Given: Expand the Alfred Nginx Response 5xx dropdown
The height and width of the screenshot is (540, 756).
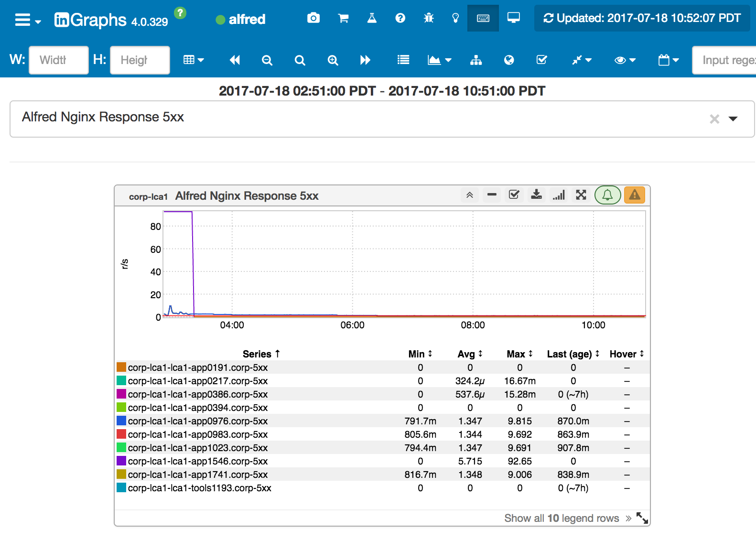Looking at the screenshot, I should [x=733, y=119].
